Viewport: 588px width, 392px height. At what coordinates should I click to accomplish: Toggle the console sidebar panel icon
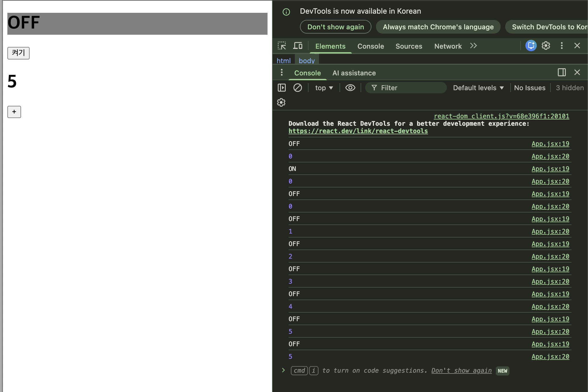point(281,88)
